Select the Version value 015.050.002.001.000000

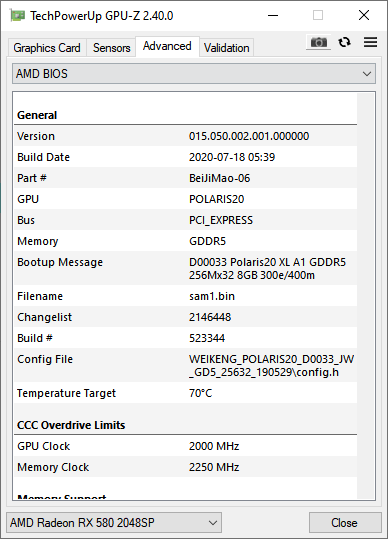click(249, 136)
